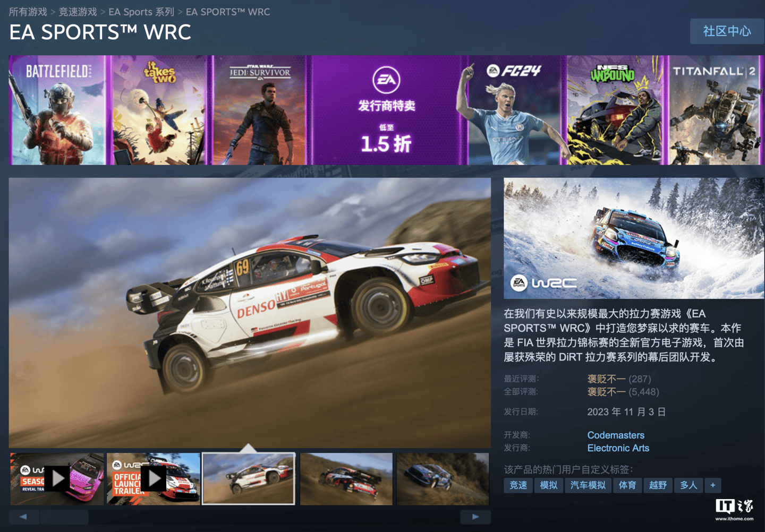Open the Battlefield banner tile
This screenshot has width=765, height=532.
pyautogui.click(x=57, y=110)
